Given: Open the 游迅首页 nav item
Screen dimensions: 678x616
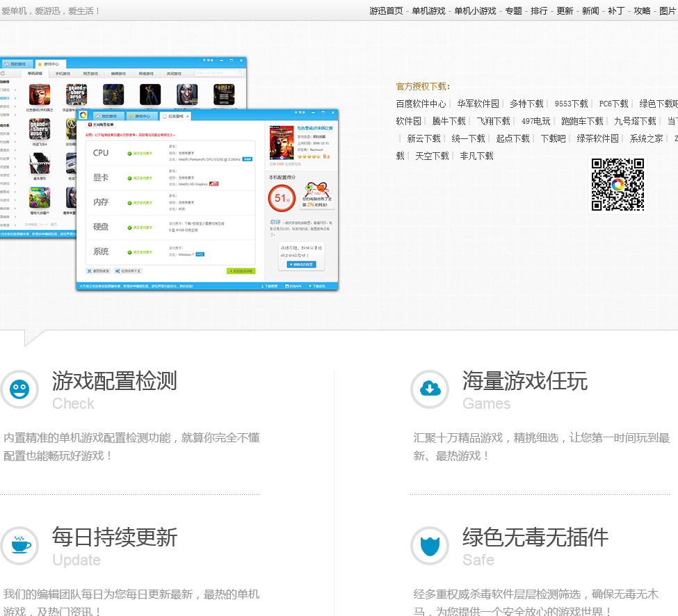Looking at the screenshot, I should tap(386, 11).
